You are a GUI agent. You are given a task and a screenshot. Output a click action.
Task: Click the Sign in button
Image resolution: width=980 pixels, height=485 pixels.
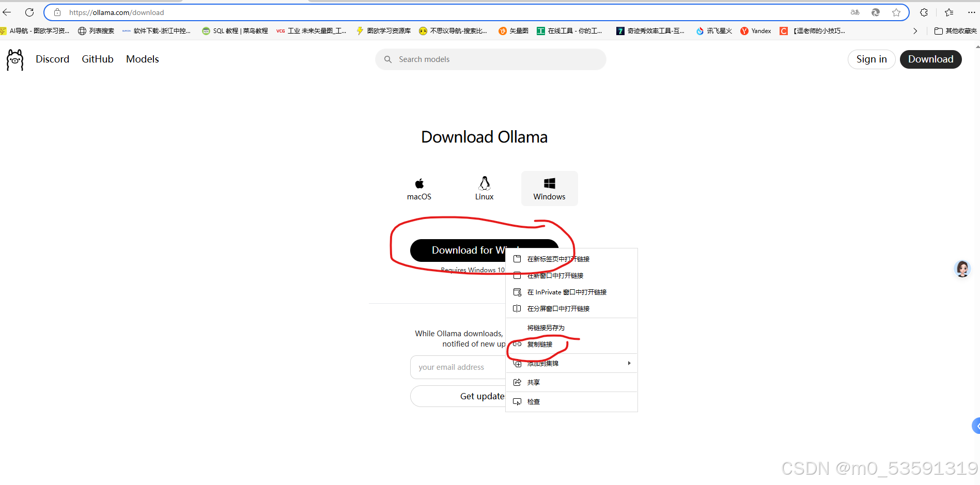[872, 59]
